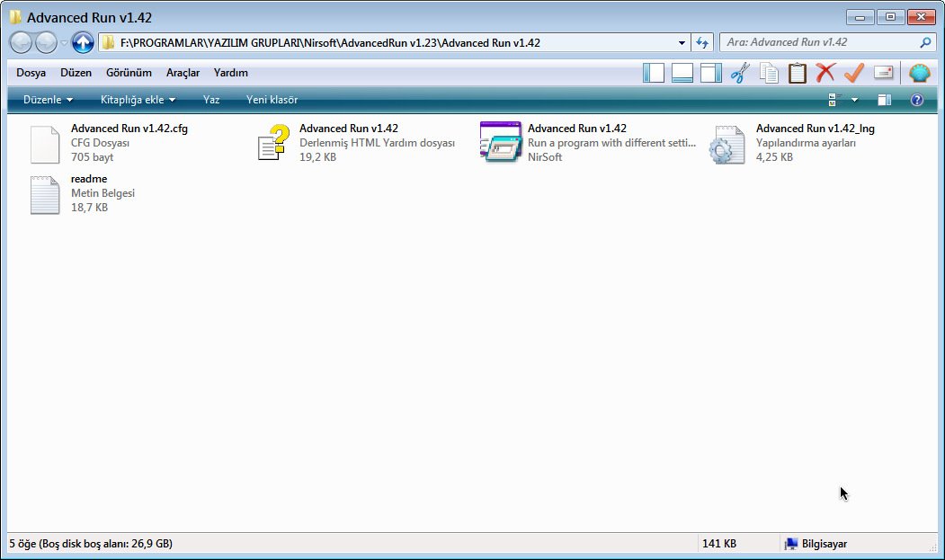This screenshot has height=560, width=945.
Task: Select the readme text document icon
Action: tap(45, 195)
